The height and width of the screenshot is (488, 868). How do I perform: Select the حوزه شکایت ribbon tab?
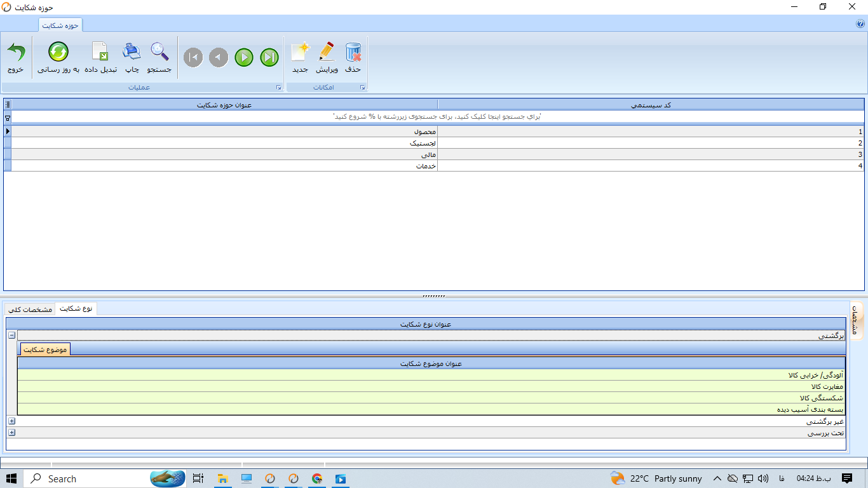[x=60, y=25]
